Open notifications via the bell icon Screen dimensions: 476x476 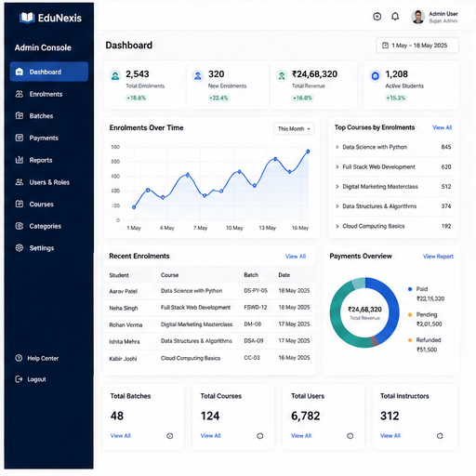point(395,17)
